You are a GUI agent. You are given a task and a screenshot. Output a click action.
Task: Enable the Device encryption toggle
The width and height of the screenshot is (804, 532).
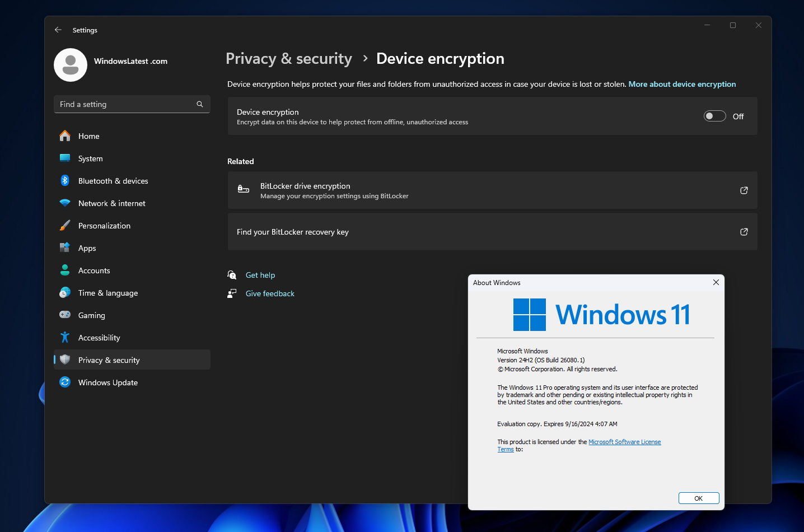[x=714, y=115]
